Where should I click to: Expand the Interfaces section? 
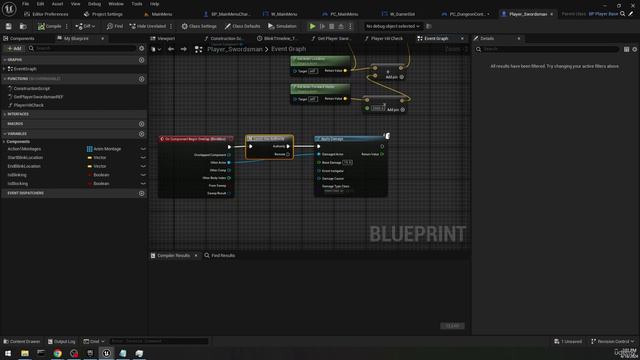[4, 114]
